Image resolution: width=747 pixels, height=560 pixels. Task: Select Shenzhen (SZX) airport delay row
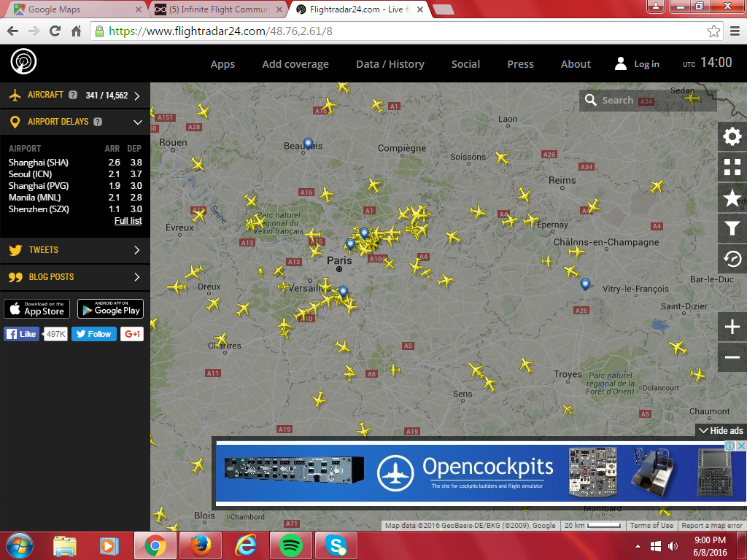[75, 209]
